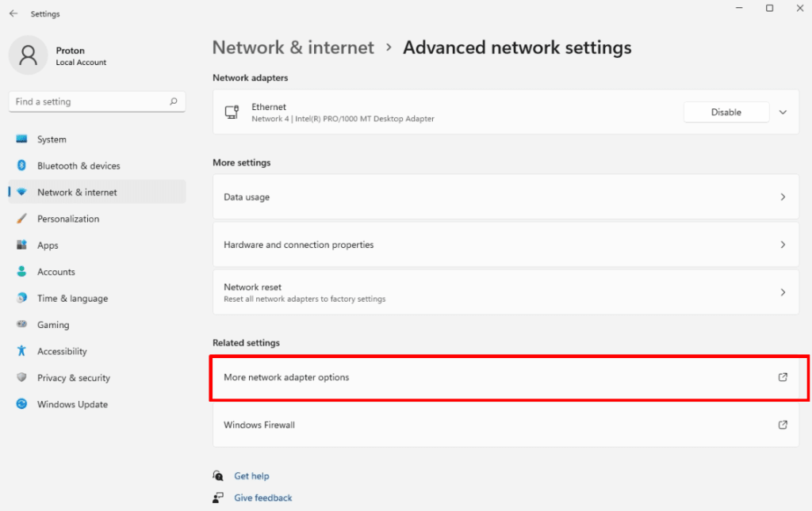The image size is (812, 511).
Task: Select the Bluetooth & devices icon
Action: (22, 166)
